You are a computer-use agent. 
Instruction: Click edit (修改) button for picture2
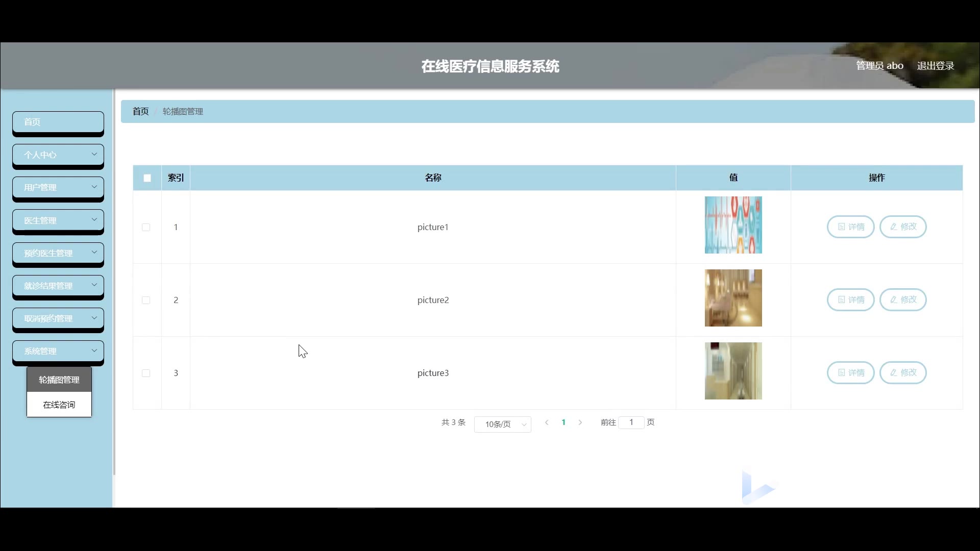[x=903, y=299]
